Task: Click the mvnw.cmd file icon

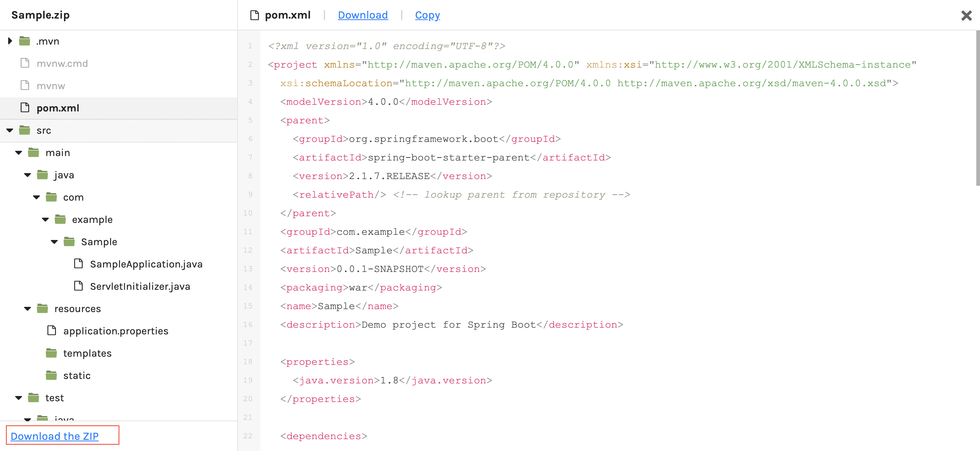Action: tap(25, 63)
